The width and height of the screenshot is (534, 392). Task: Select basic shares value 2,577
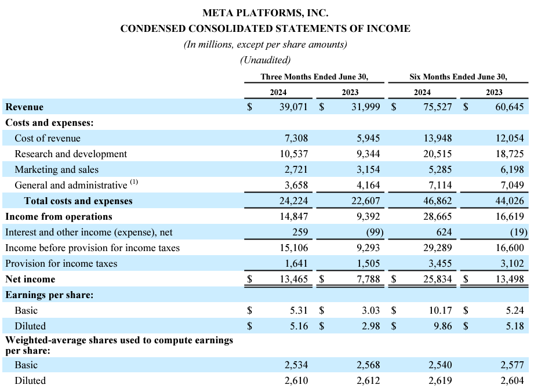coord(512,365)
